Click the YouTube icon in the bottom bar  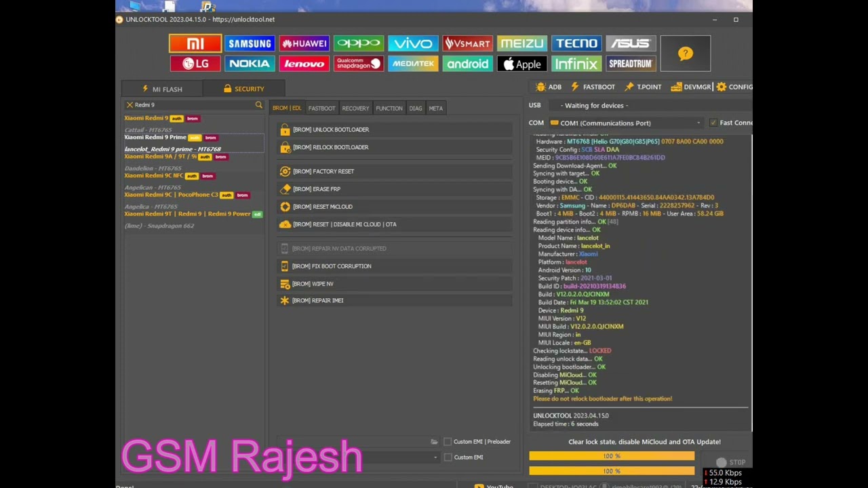click(479, 485)
